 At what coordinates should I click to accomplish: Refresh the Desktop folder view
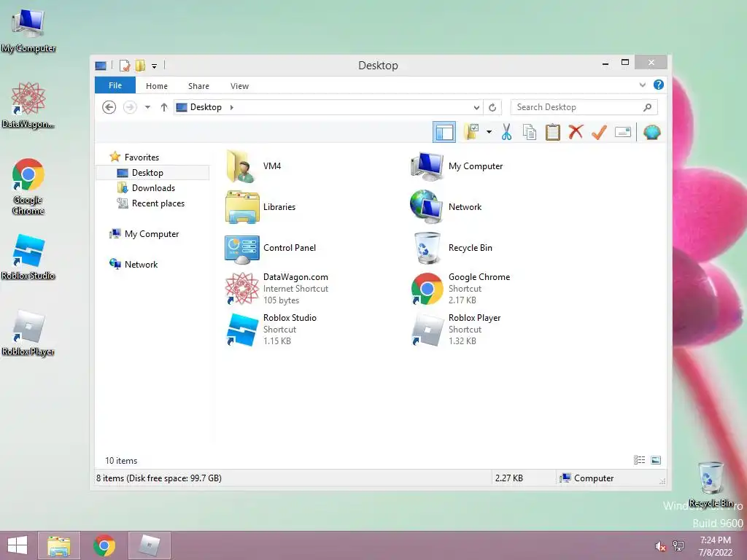click(492, 107)
